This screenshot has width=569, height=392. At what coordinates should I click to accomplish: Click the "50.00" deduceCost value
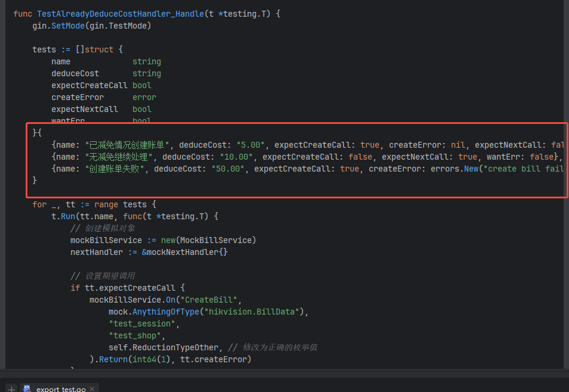pos(228,169)
